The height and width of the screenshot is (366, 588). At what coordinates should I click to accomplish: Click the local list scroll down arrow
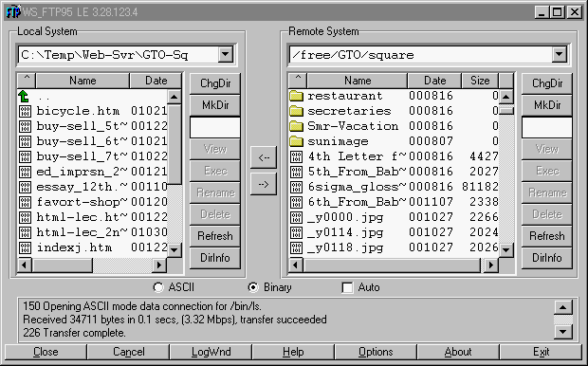175,249
